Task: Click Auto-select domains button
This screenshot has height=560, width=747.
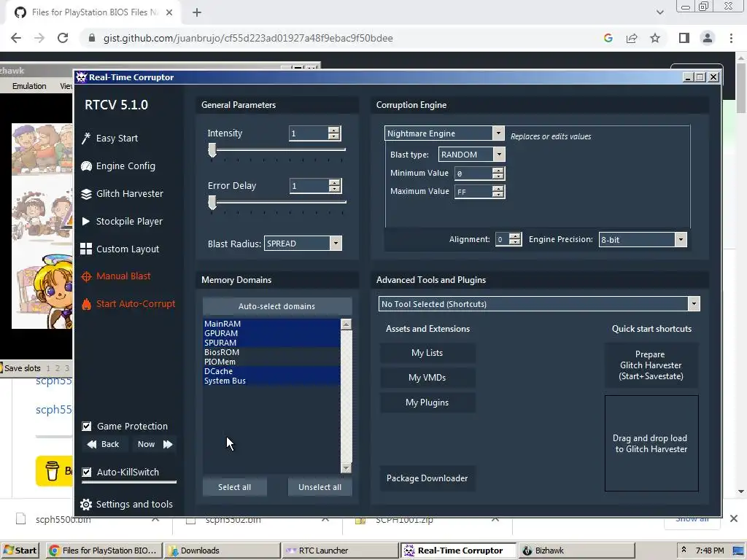Action: [x=277, y=306]
